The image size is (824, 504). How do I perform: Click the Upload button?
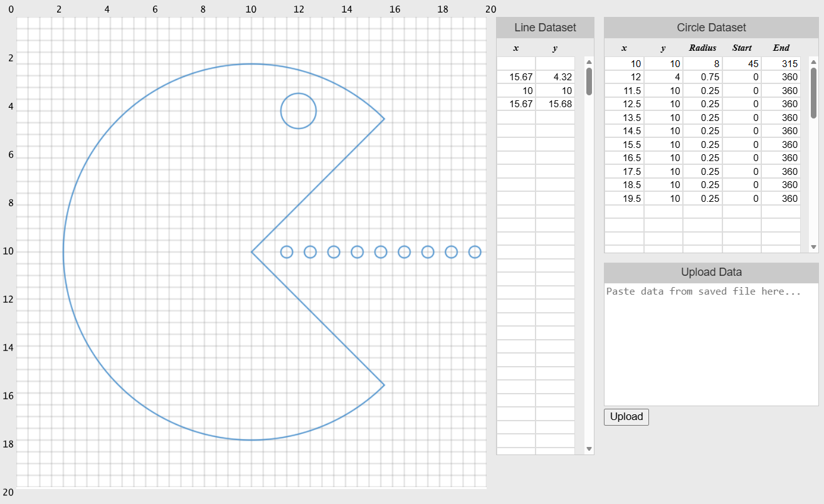pyautogui.click(x=625, y=416)
